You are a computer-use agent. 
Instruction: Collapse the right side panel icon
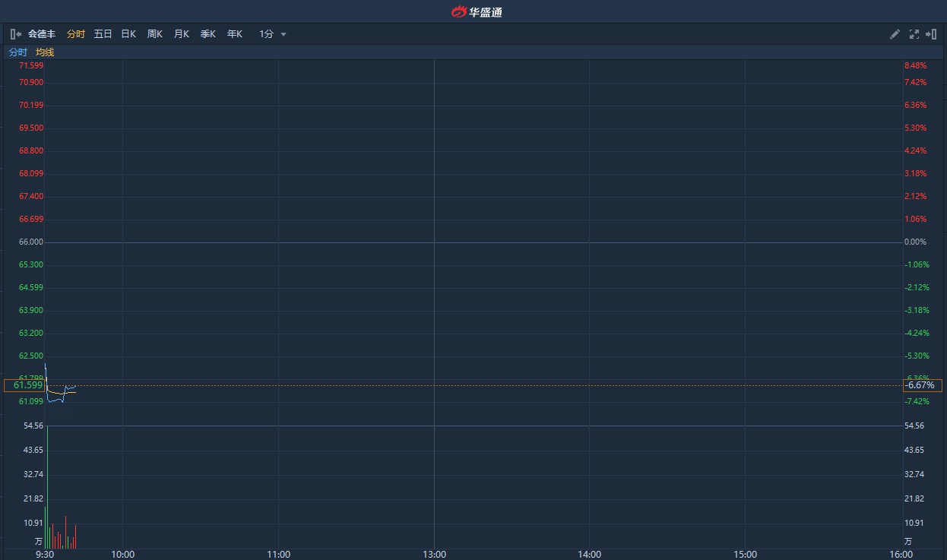click(x=931, y=34)
